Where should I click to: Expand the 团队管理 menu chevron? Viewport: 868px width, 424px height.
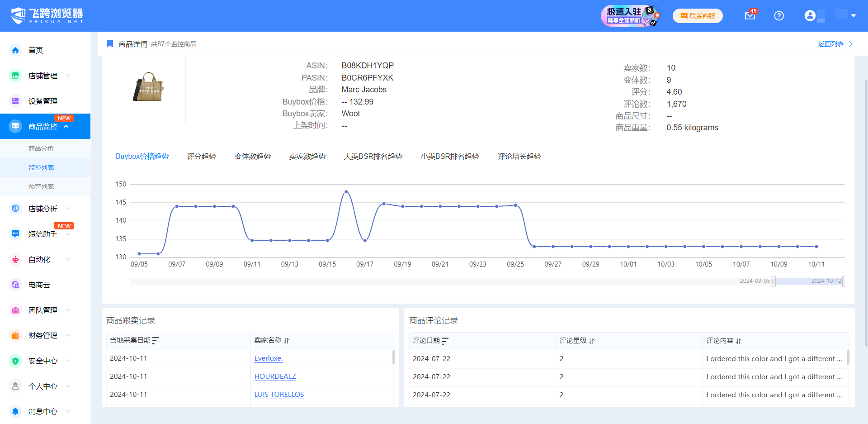[x=68, y=310]
